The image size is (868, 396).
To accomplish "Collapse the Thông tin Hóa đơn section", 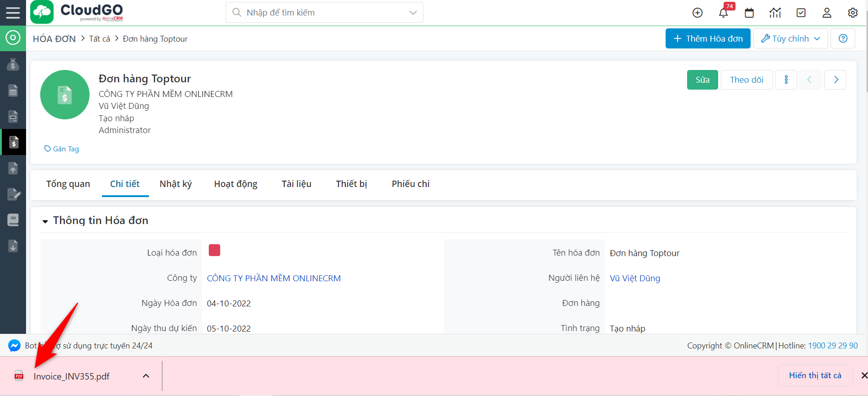I will pos(45,221).
